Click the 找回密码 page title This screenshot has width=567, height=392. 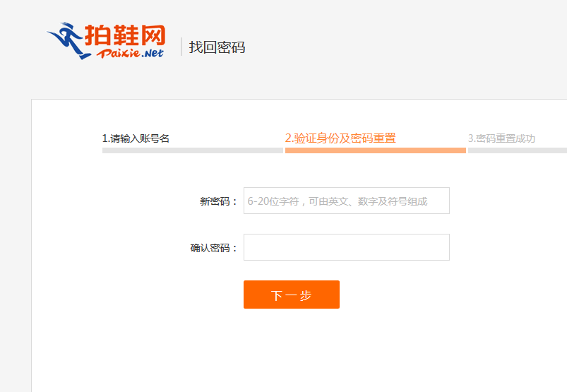[217, 47]
